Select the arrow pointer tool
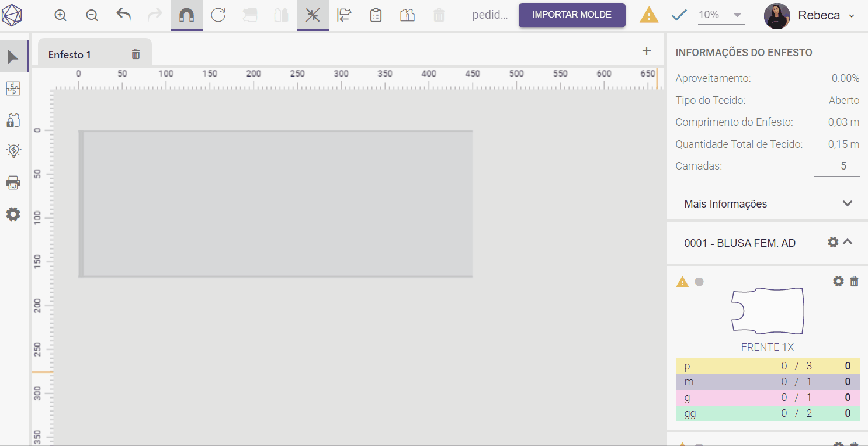Viewport: 868px width, 446px height. (14, 57)
